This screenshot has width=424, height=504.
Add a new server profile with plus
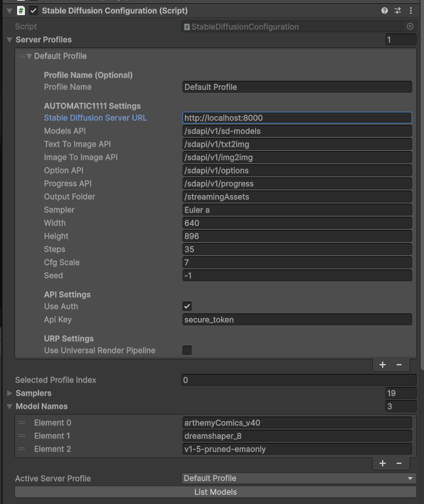383,365
